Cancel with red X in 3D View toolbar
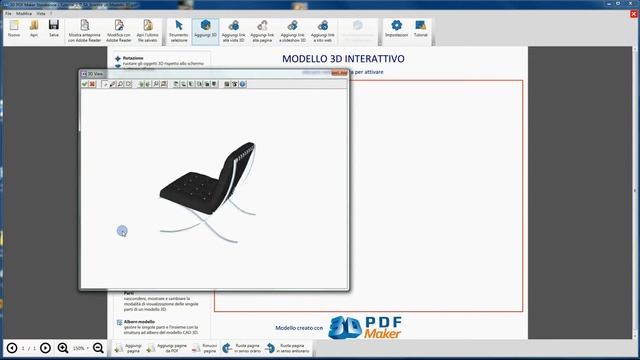Screen dimensions: 640x360 point(92,84)
